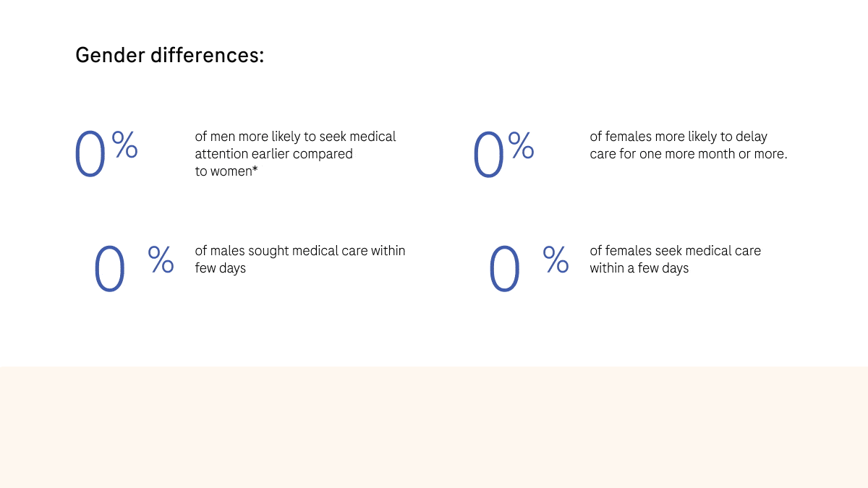
Task: Click percent sign beside males sought care text
Action: click(x=161, y=259)
